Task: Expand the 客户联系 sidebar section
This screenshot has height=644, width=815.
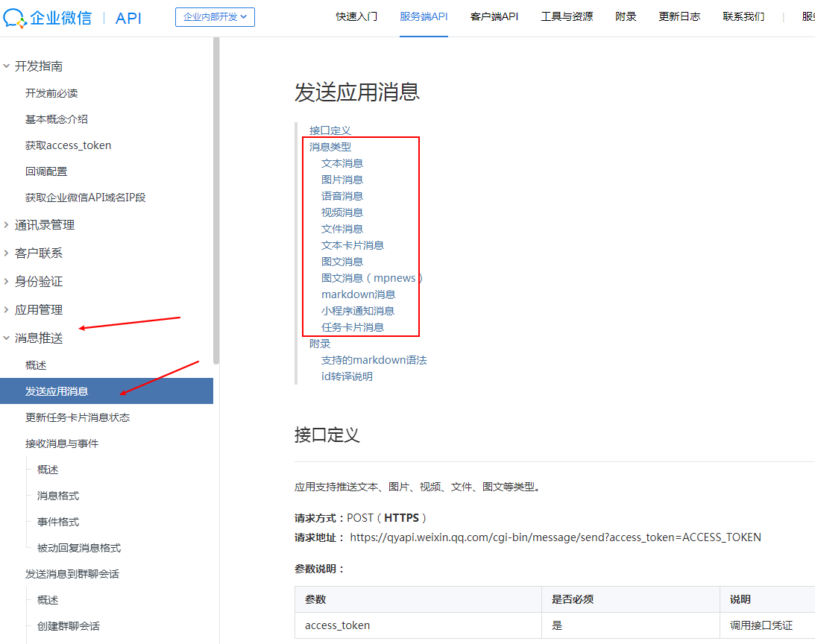Action: 38,253
